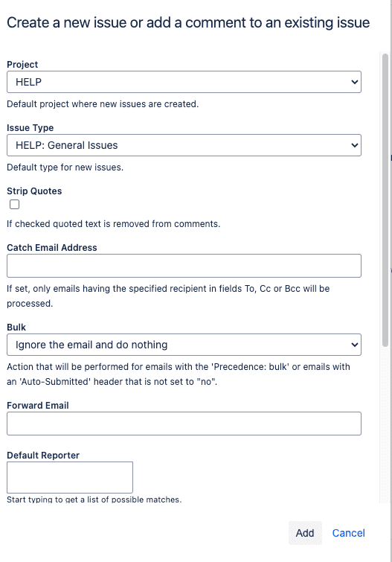Click the Default Reporter label
392x562 pixels.
click(43, 456)
